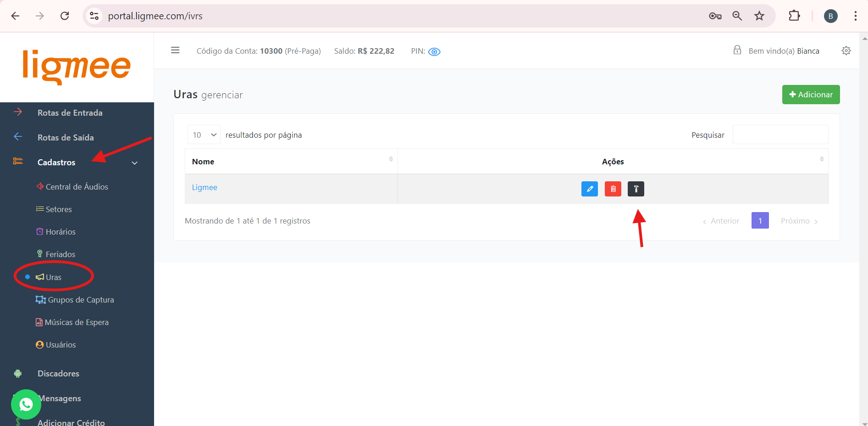
Task: Open the green WhatsApp chat bubble
Action: (26, 404)
